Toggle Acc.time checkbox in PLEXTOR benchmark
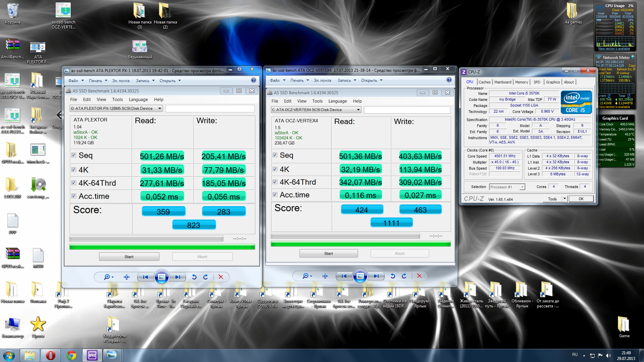644x362 pixels. click(73, 196)
